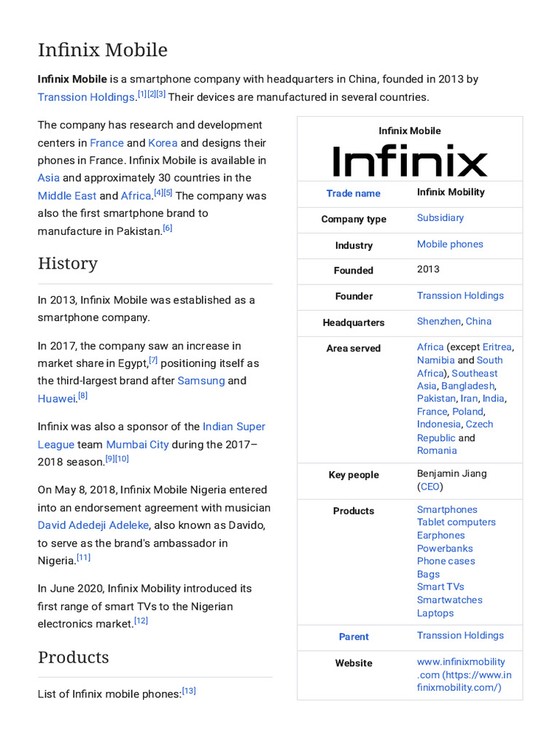The width and height of the screenshot is (560, 747).
Task: Open citation [7] after Egypt
Action: coord(153,360)
